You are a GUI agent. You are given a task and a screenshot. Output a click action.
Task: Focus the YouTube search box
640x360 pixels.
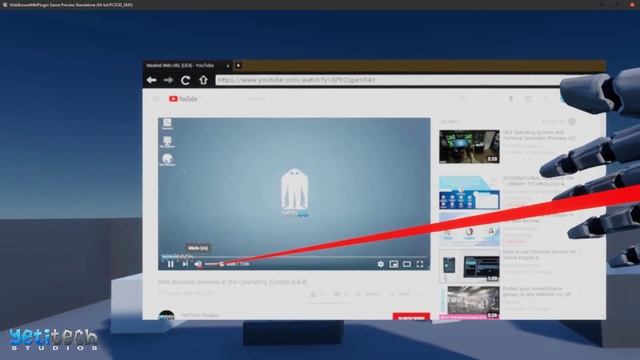pos(351,99)
